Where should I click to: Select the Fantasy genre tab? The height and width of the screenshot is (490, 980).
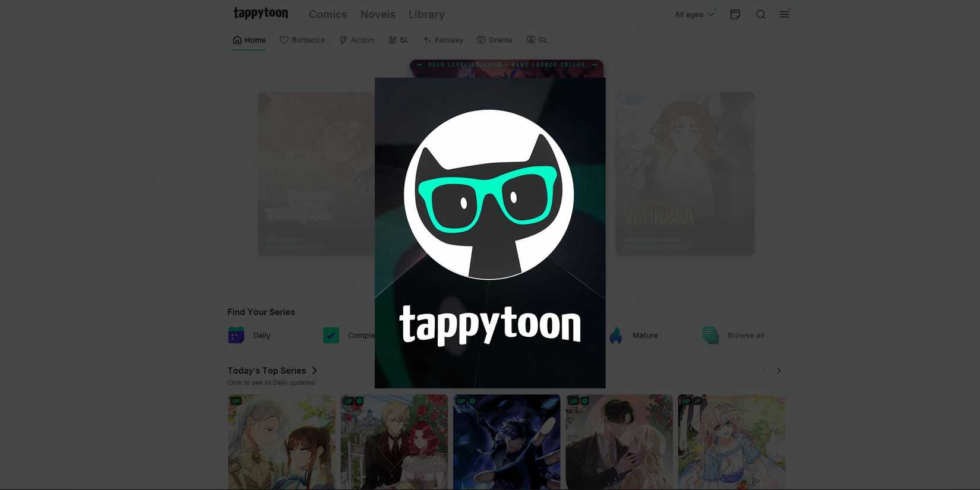point(443,40)
